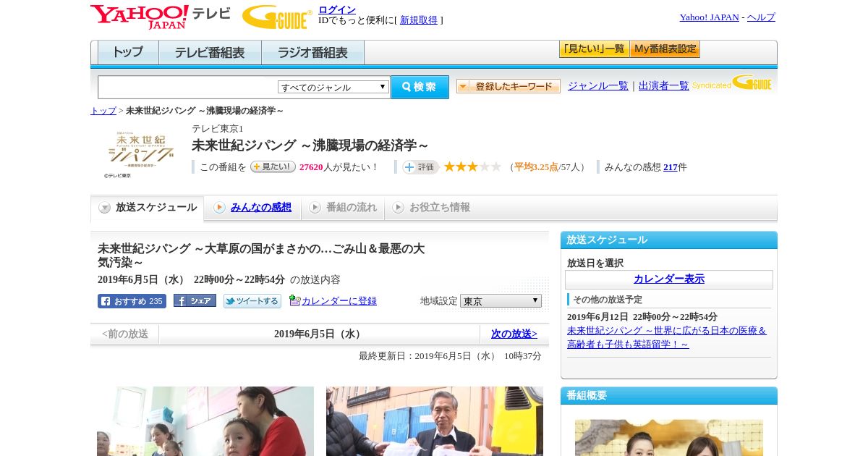The height and width of the screenshot is (456, 868).
Task: Click the 最終更新日 timestamp text
Action: pyautogui.click(x=450, y=356)
